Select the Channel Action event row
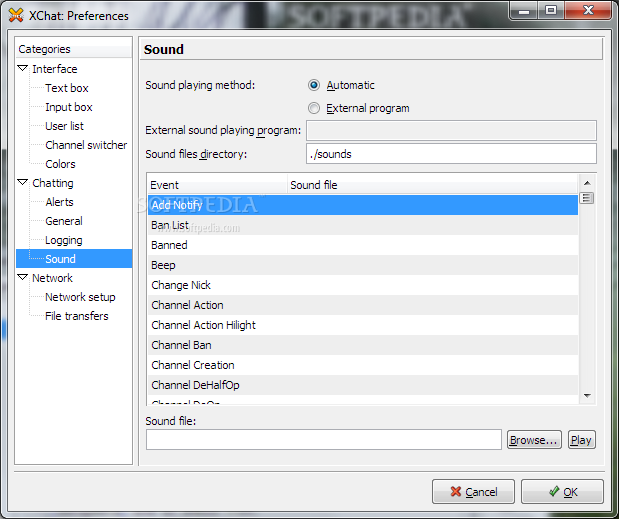The width and height of the screenshot is (619, 519). [x=363, y=305]
